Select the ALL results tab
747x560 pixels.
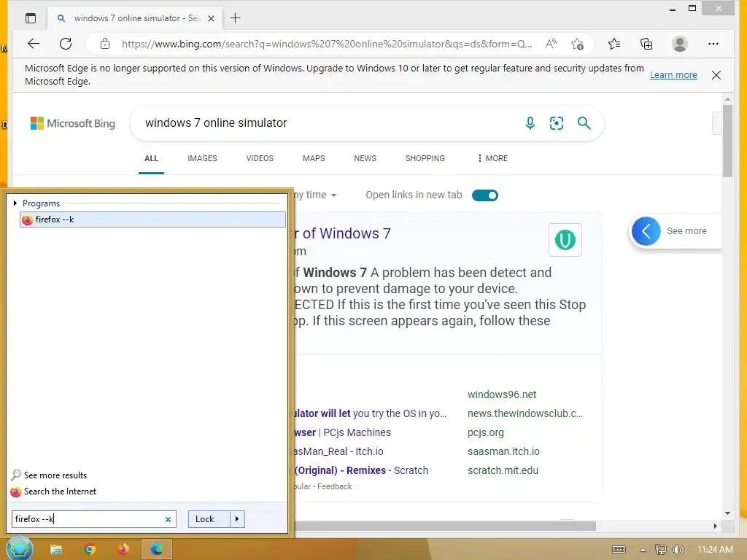tap(152, 158)
